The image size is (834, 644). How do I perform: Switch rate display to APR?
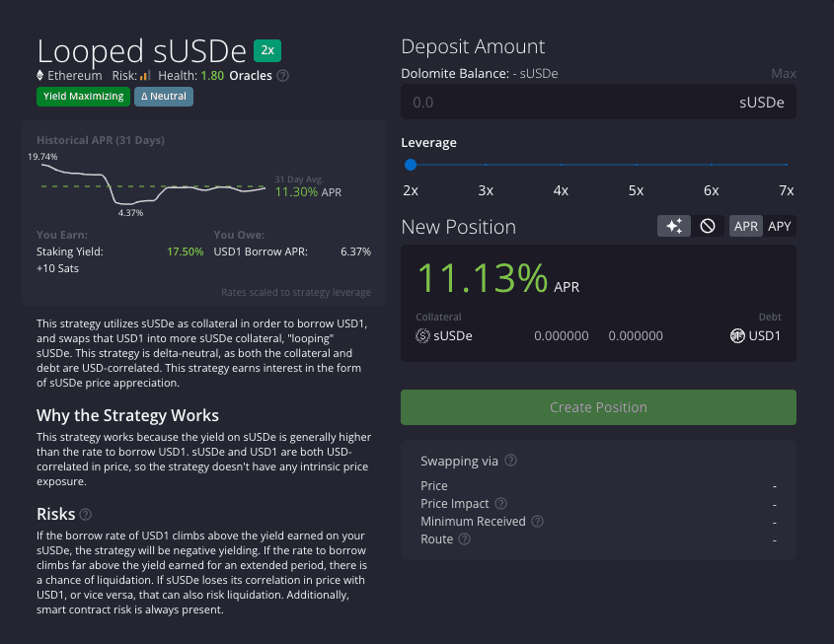pyautogui.click(x=746, y=227)
